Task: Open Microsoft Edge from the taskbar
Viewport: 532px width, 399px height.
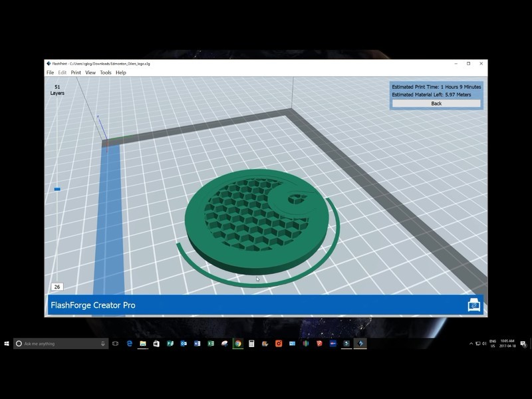Action: click(x=129, y=344)
